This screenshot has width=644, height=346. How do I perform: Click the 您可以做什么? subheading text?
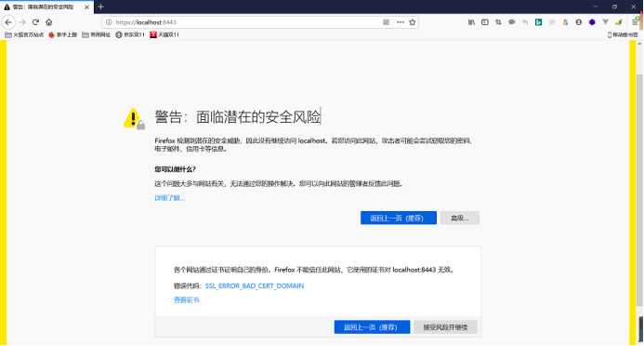[x=175, y=169]
